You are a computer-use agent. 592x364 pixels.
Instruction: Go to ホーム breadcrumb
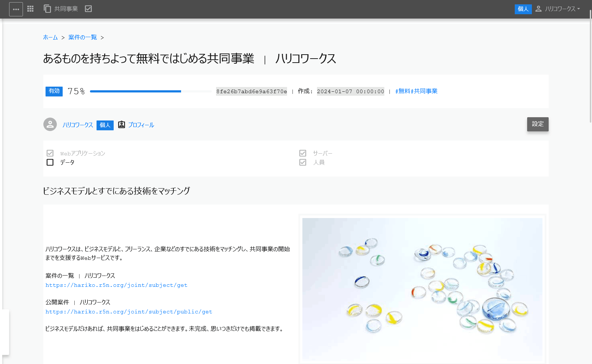(x=50, y=37)
